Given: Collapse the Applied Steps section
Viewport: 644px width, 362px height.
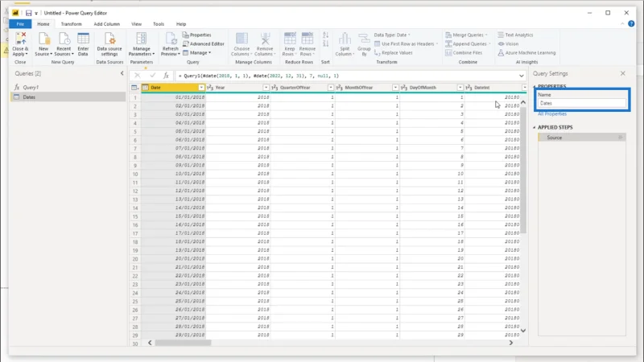Looking at the screenshot, I should point(535,128).
